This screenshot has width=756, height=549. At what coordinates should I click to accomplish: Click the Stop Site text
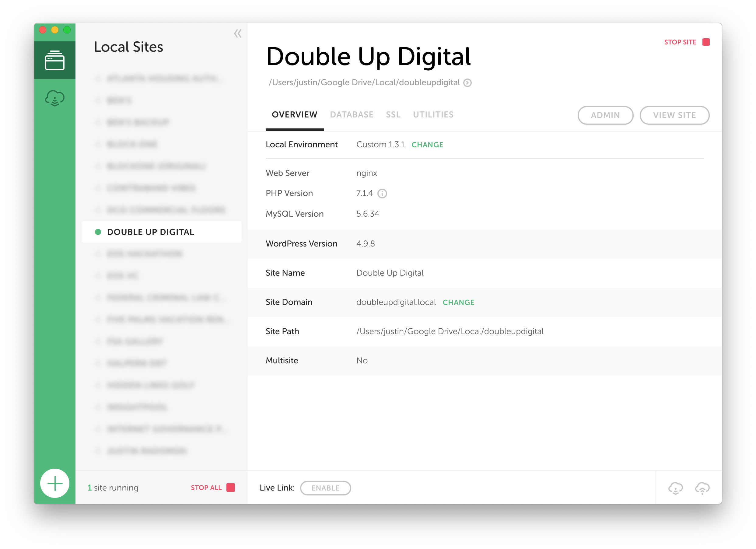tap(680, 42)
